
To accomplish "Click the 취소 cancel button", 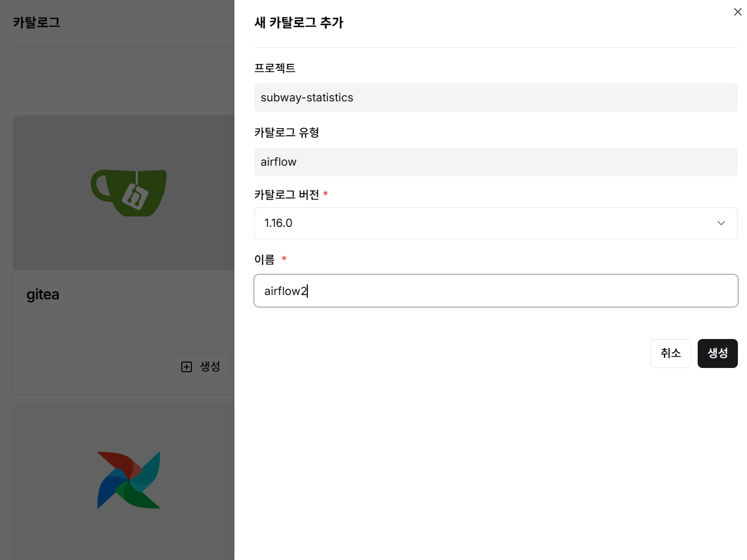I will (670, 353).
